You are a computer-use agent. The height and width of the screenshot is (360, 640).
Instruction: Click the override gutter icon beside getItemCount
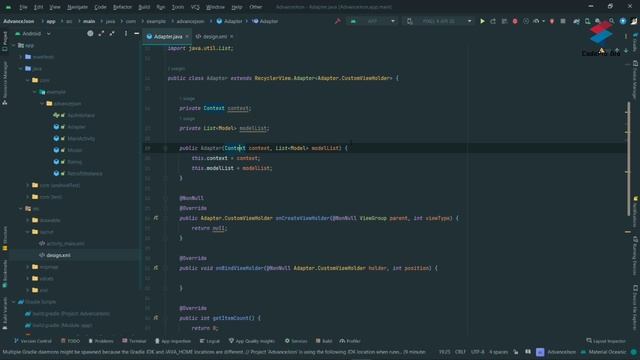click(156, 318)
